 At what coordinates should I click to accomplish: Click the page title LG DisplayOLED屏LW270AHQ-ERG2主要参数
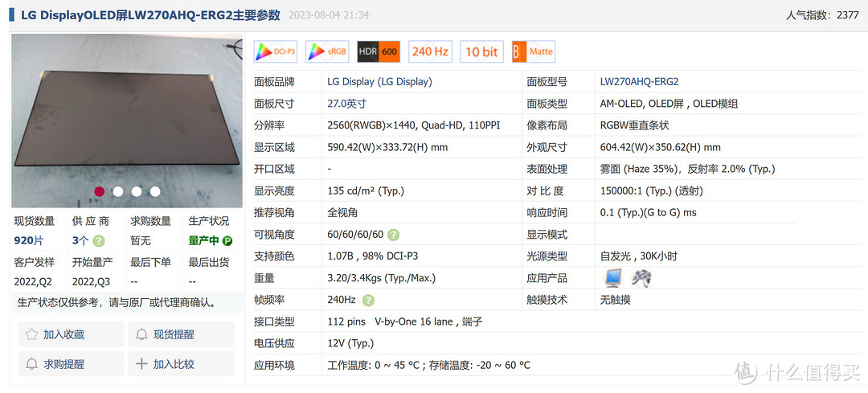150,15
